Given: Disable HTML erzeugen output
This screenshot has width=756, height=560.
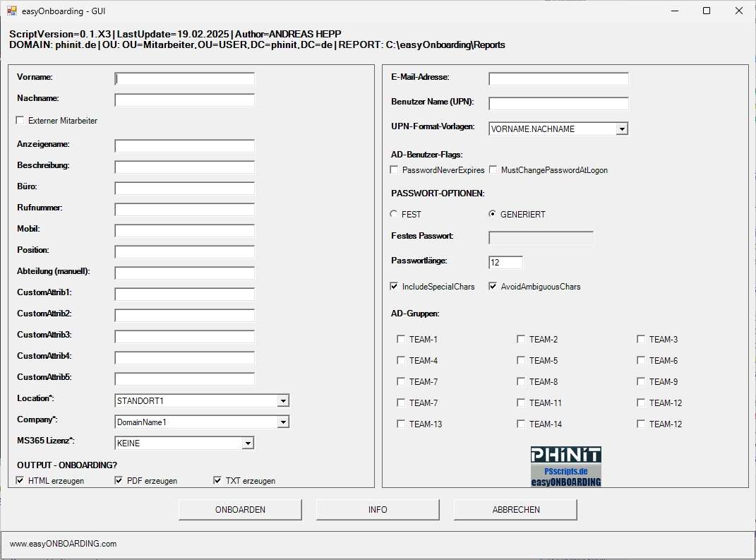Looking at the screenshot, I should (x=19, y=480).
